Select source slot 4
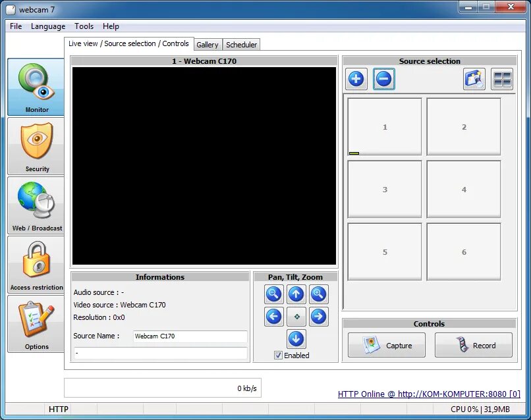This screenshot has width=531, height=420. point(464,190)
